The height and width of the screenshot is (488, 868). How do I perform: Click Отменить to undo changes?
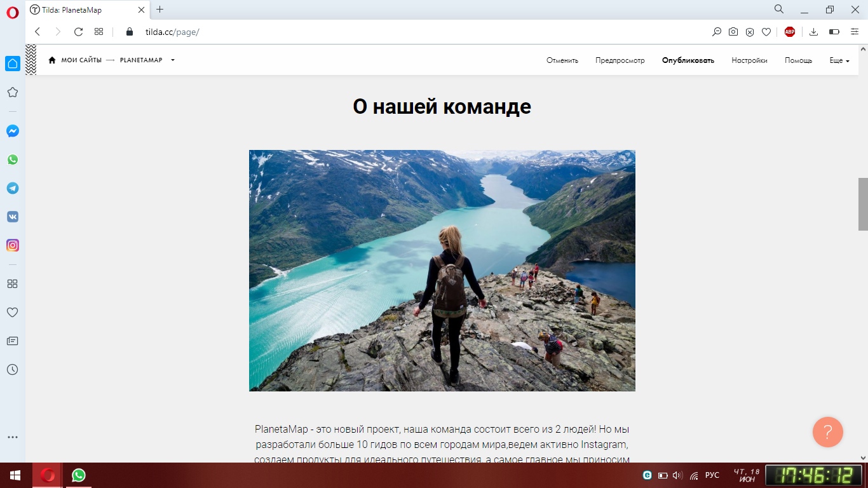[562, 60]
